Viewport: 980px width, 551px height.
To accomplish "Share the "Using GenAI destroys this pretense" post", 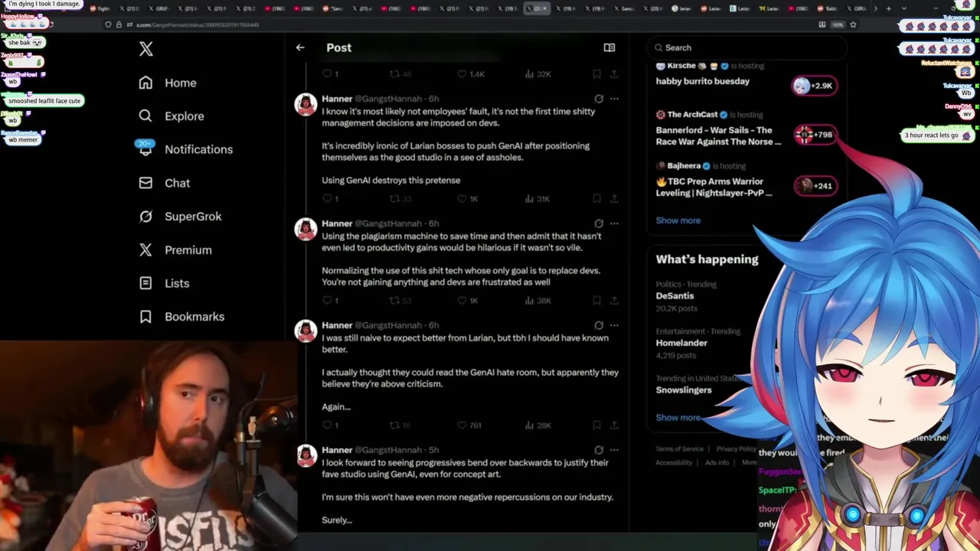I will click(614, 199).
